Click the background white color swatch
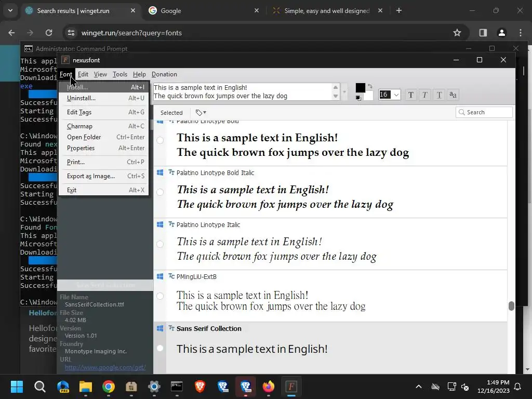Viewport: 532px width, 399px height. coord(368,96)
